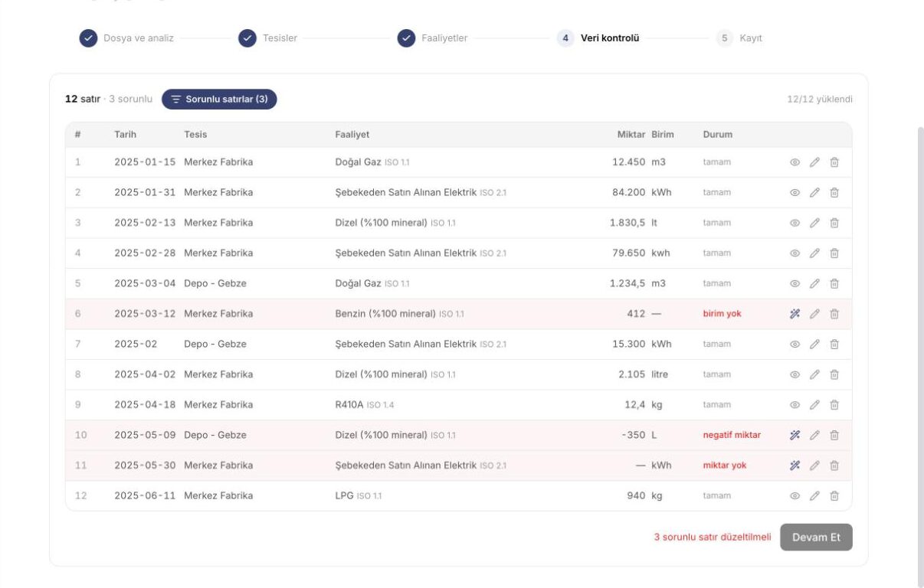Toggle the Sorunlu satırlar (3) filter
The height and width of the screenshot is (588, 924).
(x=219, y=99)
